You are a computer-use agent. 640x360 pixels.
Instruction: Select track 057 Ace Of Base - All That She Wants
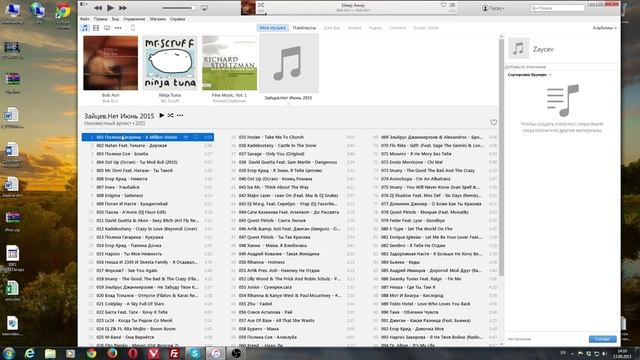(290, 320)
